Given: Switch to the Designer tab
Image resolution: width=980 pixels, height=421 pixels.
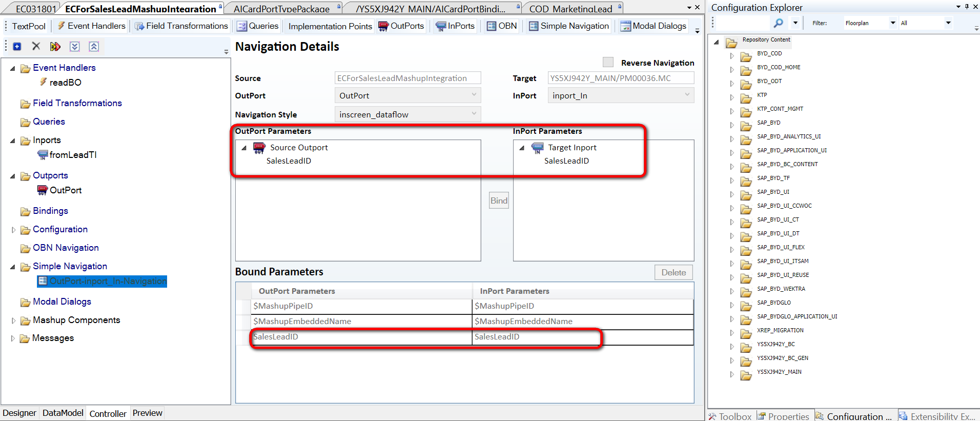Looking at the screenshot, I should pos(19,413).
